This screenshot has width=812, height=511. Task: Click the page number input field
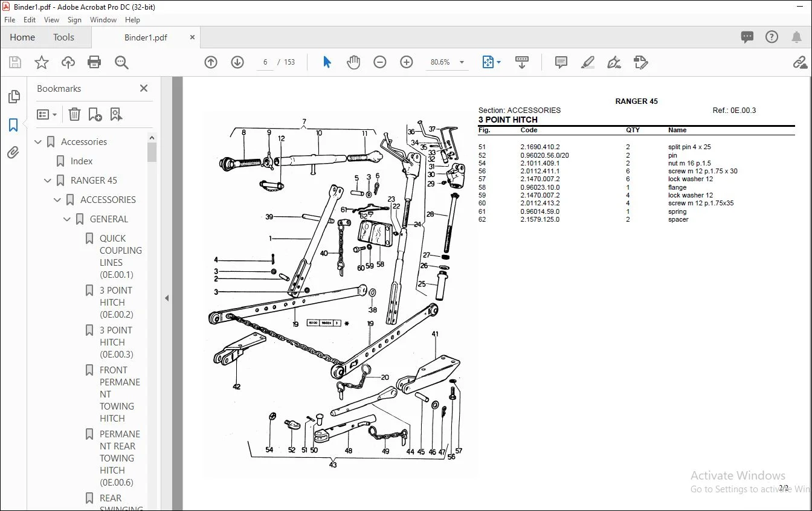point(265,62)
